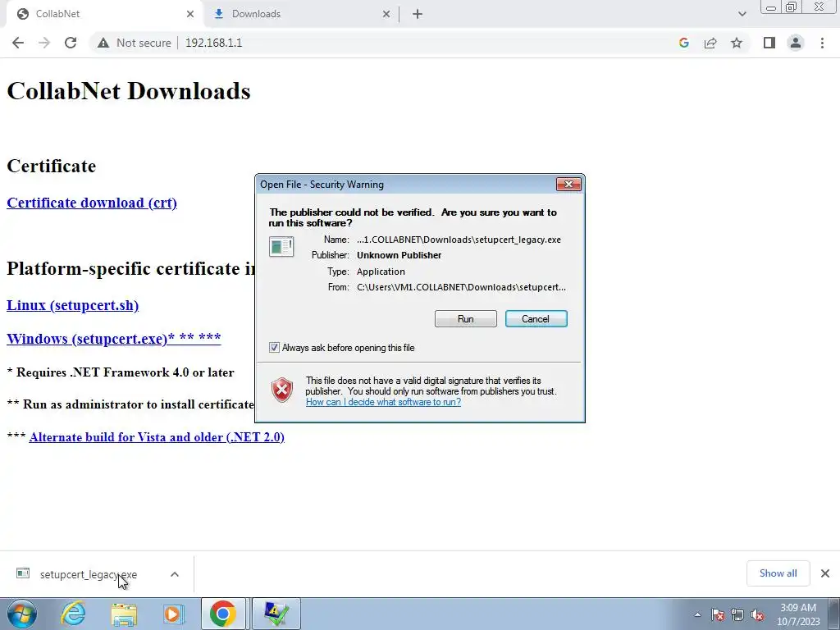
Task: Open Windows Media Player from the taskbar
Action: pos(173,614)
